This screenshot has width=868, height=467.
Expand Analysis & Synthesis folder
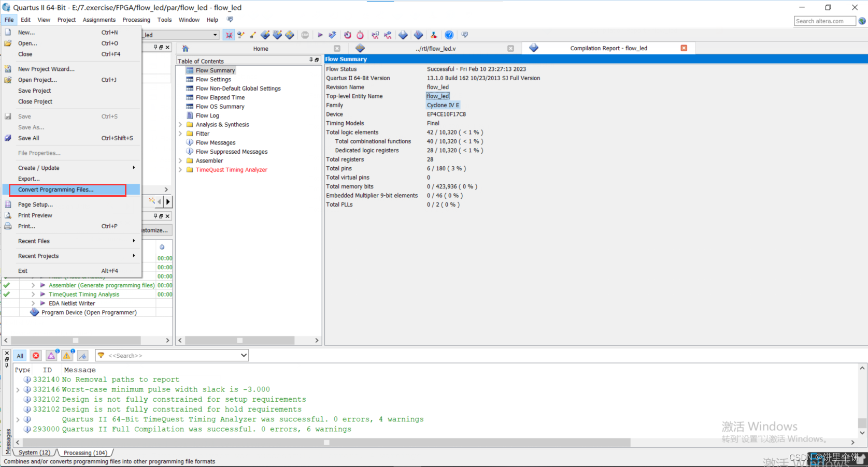[x=180, y=124]
